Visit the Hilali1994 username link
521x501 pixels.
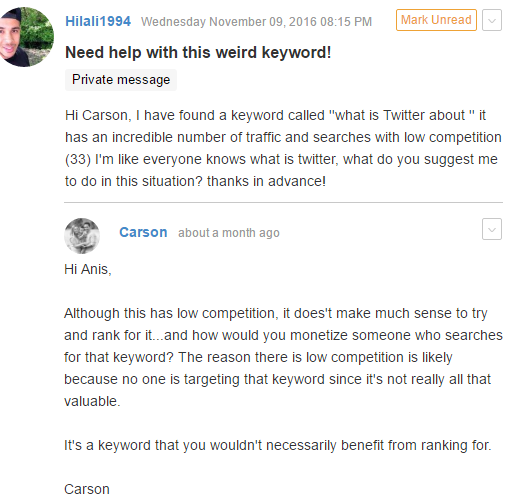(x=98, y=21)
